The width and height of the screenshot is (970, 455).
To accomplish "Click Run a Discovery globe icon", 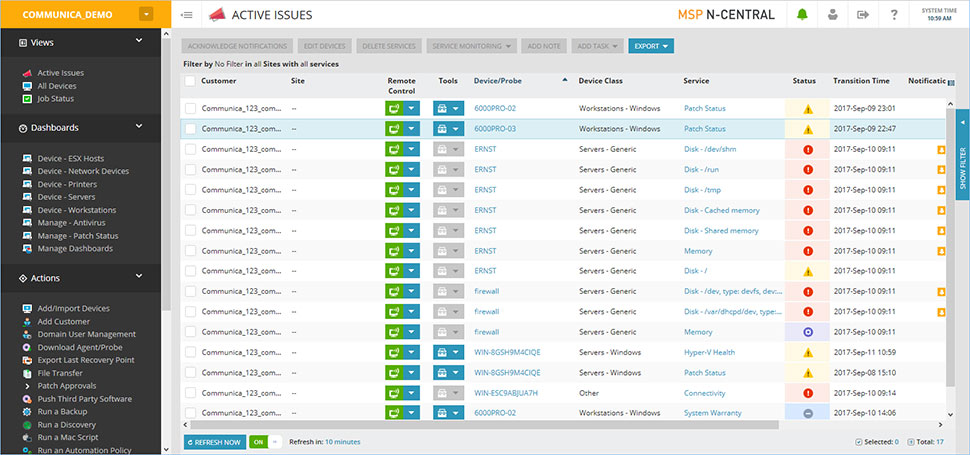I will (27, 425).
